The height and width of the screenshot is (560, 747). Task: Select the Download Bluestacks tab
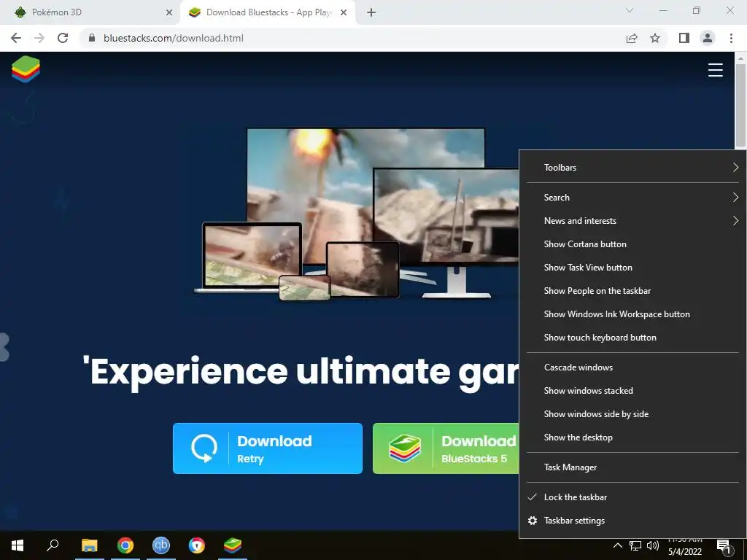click(x=268, y=12)
